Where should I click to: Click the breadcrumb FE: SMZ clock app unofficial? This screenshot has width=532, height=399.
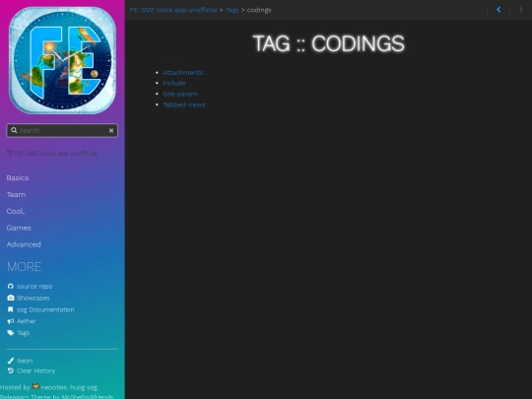(x=173, y=10)
